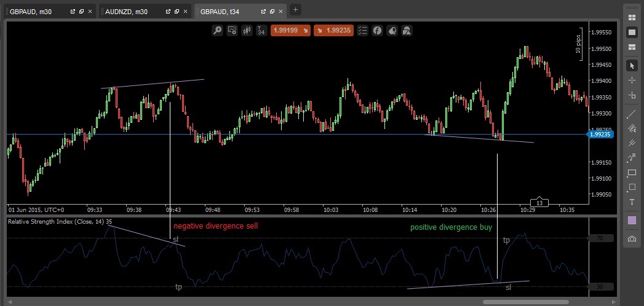644x306 pixels.
Task: Select the Fibonacci retracement tool
Action: coord(632,129)
